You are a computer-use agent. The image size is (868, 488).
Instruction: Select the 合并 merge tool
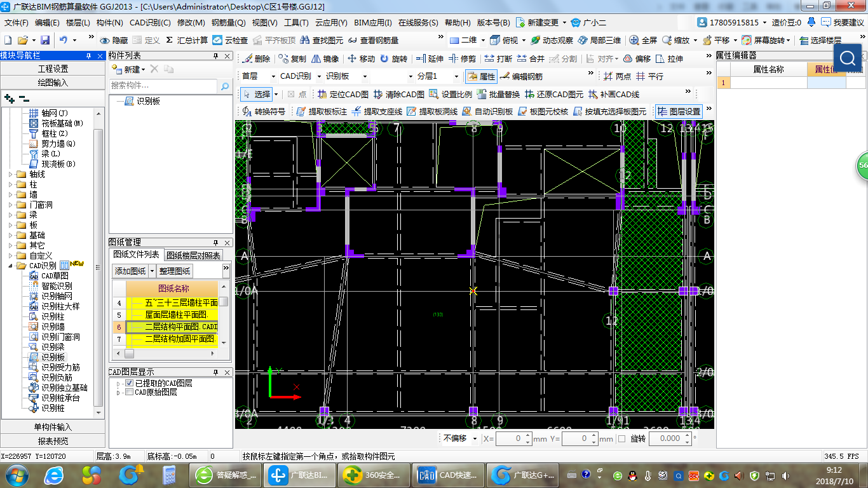[531, 58]
